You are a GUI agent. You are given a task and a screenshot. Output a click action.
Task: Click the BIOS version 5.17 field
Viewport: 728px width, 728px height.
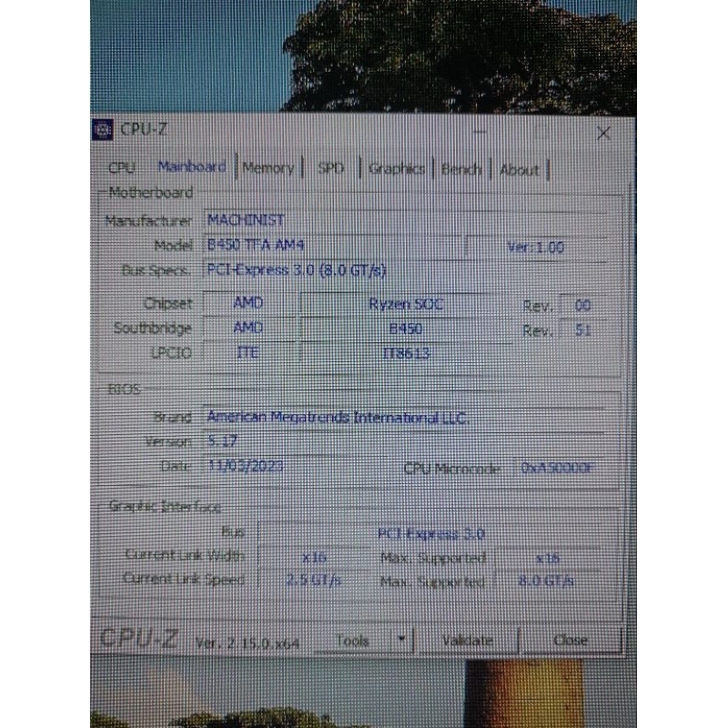pos(404,441)
